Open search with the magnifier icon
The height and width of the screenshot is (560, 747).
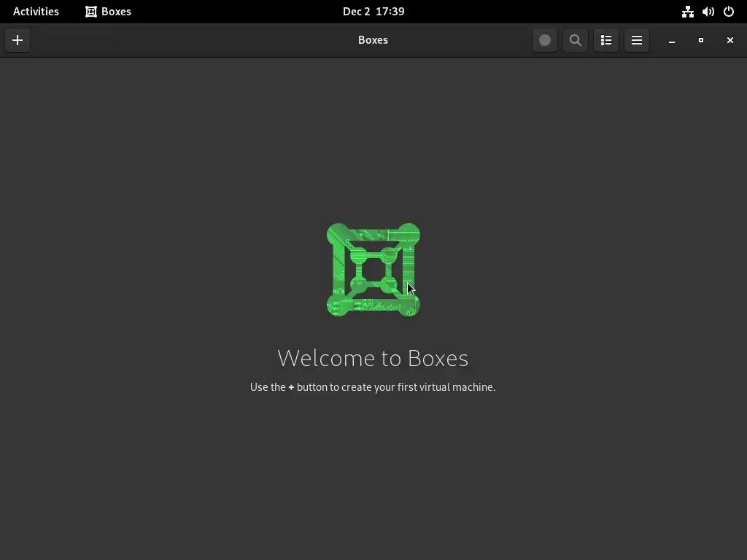(x=575, y=40)
